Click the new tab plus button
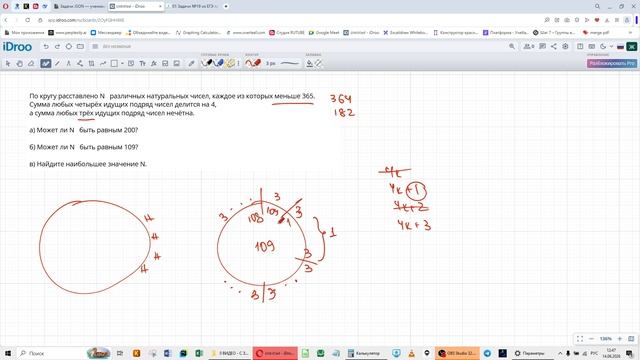 click(226, 7)
